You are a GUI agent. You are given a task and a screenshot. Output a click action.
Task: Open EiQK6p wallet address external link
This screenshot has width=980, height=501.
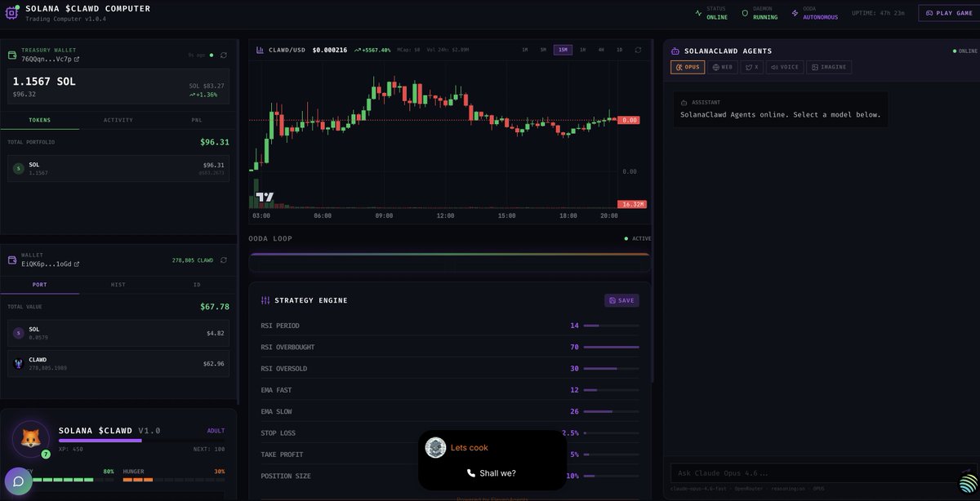tap(77, 264)
